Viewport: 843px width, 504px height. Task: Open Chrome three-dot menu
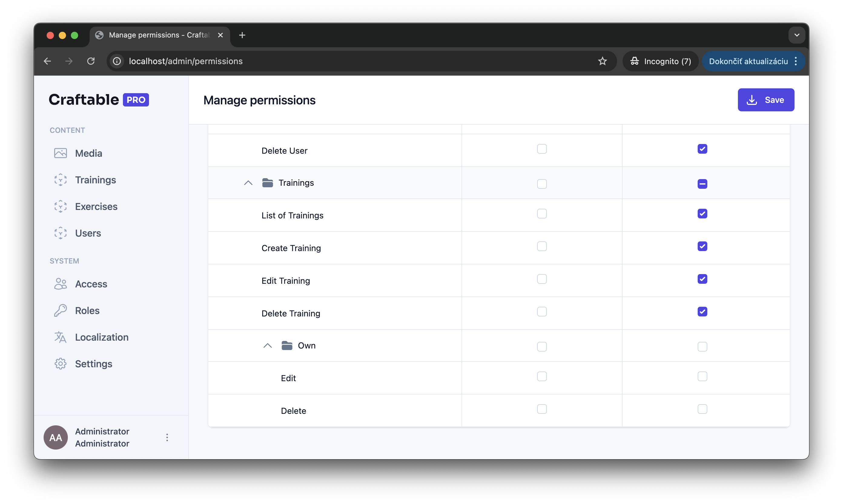click(796, 61)
